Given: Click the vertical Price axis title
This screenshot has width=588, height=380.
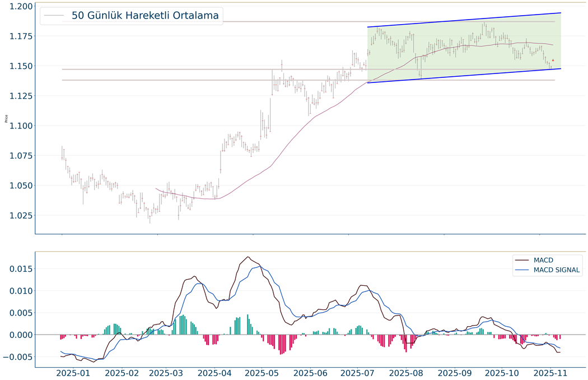Looking at the screenshot, I should coord(6,118).
